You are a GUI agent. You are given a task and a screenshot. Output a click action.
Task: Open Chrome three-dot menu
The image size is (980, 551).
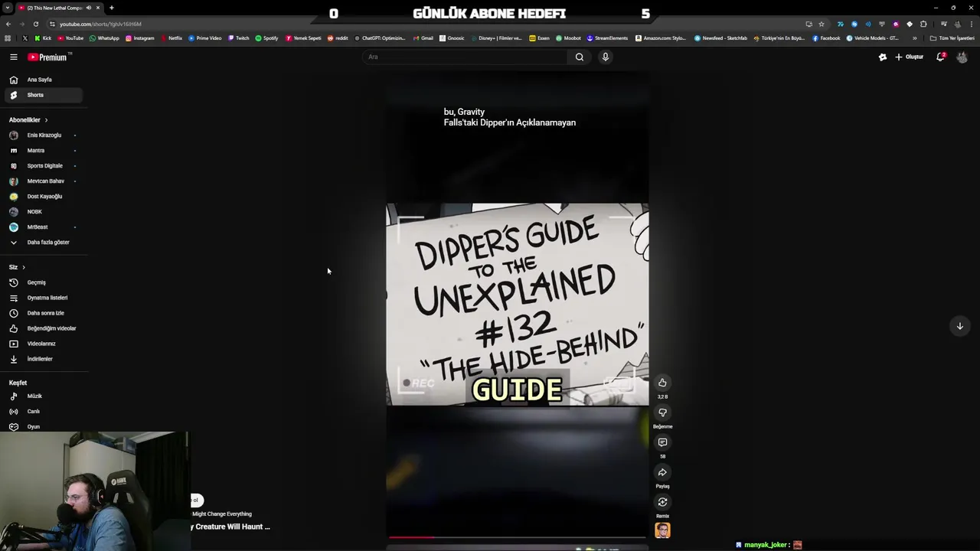click(971, 24)
